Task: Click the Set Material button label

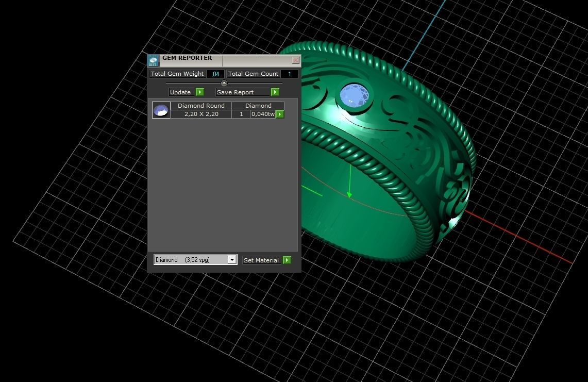Action: [x=261, y=260]
